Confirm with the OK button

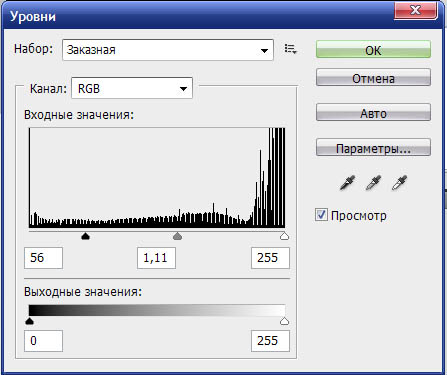pyautogui.click(x=373, y=50)
